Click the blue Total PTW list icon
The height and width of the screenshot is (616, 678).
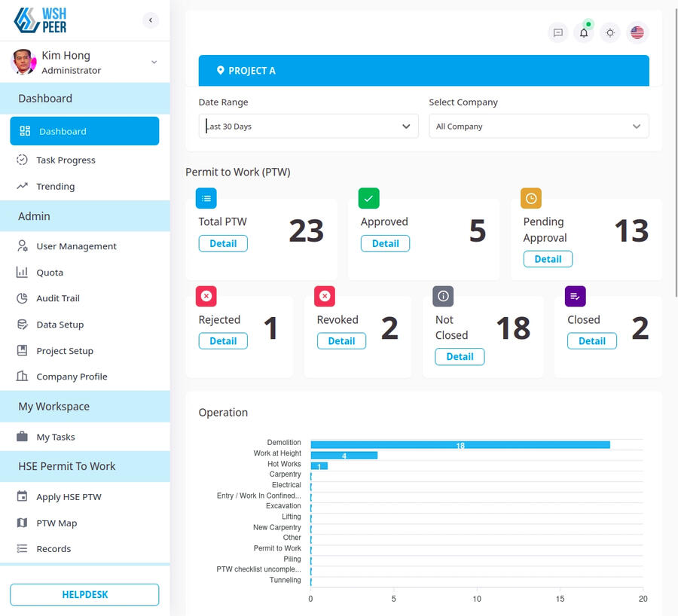(206, 198)
